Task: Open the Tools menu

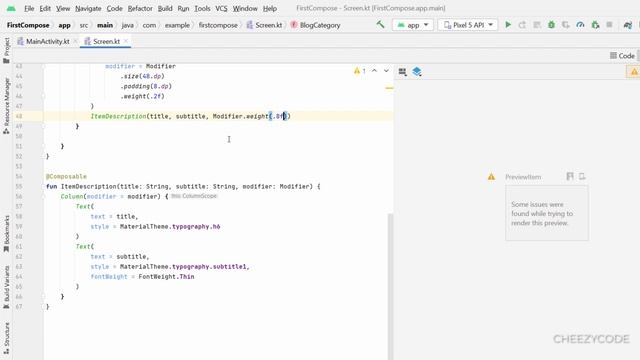Action: click(x=202, y=8)
